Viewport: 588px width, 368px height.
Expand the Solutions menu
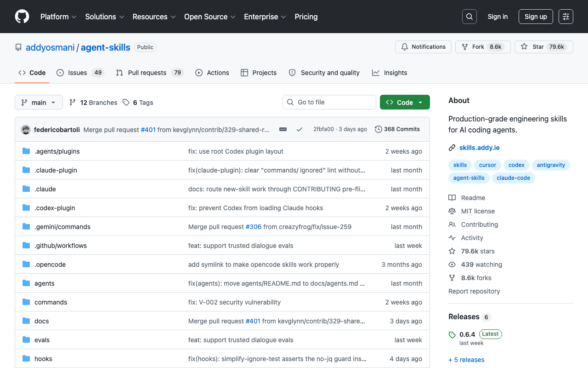(x=105, y=17)
